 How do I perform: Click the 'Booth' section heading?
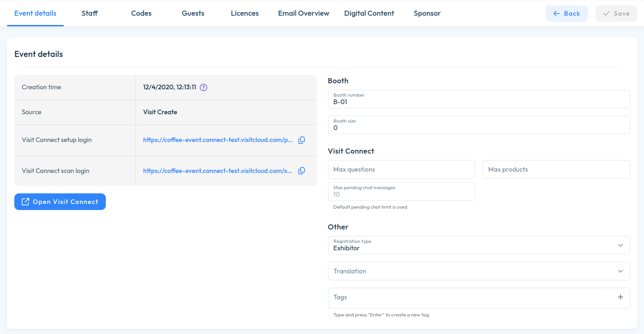(338, 81)
